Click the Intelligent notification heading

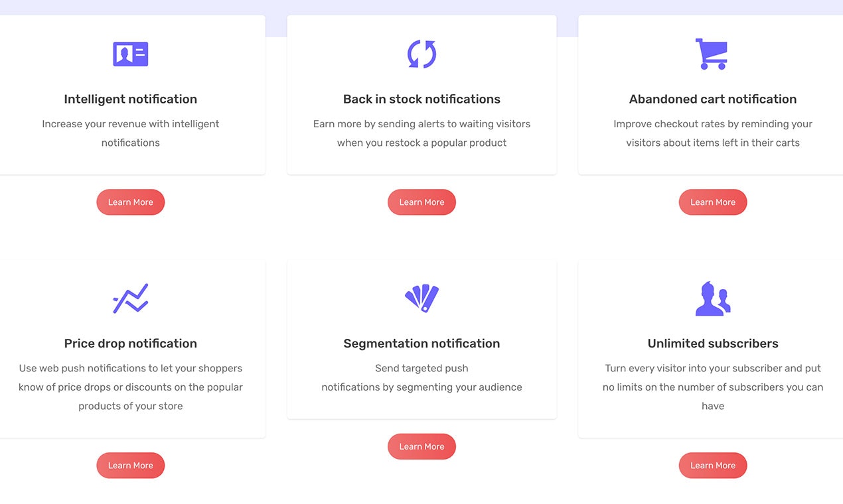point(130,99)
